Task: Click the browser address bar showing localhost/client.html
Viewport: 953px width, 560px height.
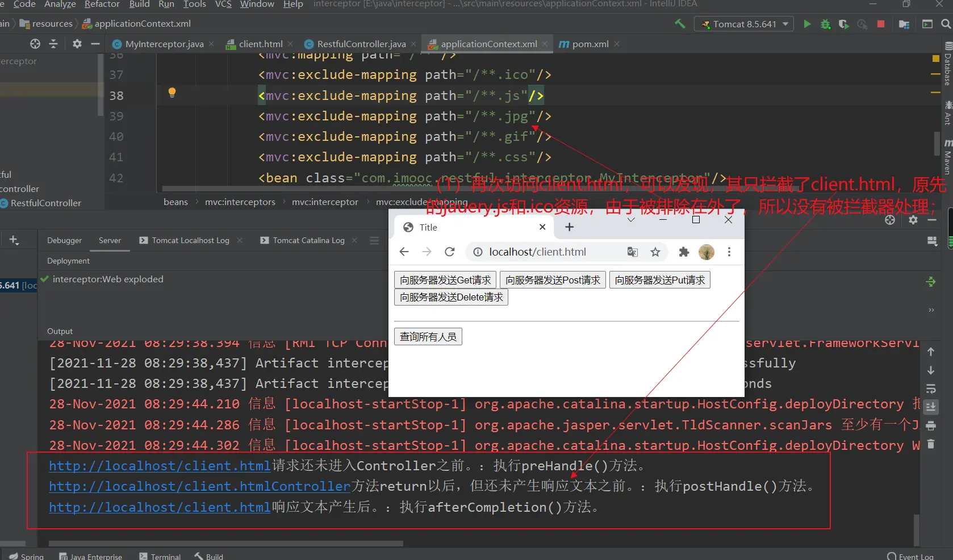Action: point(537,252)
